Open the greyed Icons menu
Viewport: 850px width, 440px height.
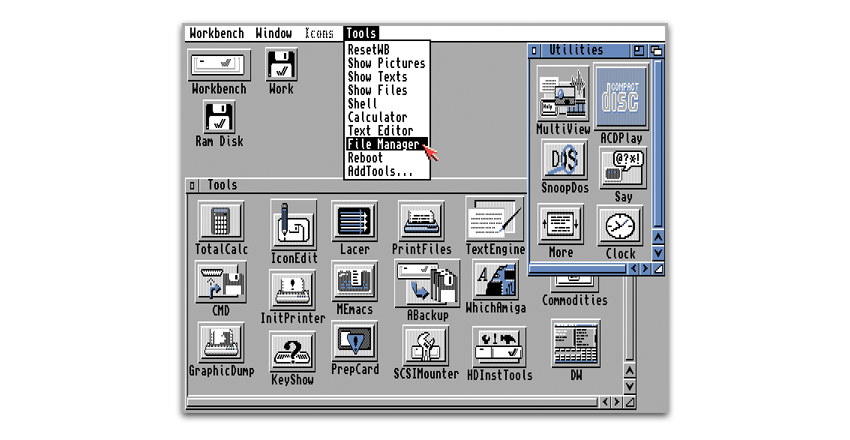pos(319,33)
